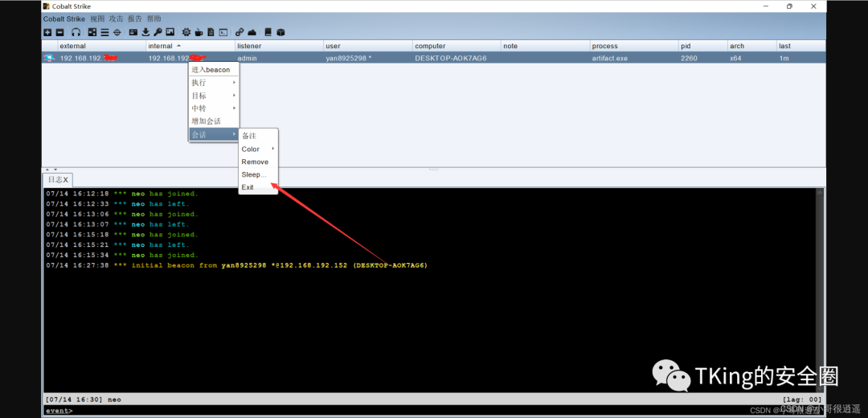The image size is (868, 418).
Task: Open the 报告 menu
Action: click(x=135, y=18)
